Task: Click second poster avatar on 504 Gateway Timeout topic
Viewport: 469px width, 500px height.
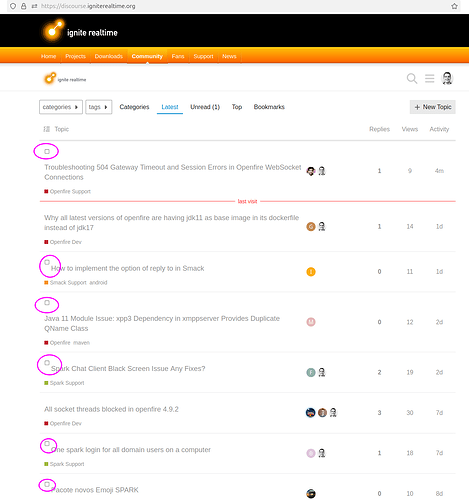Action: [x=322, y=171]
